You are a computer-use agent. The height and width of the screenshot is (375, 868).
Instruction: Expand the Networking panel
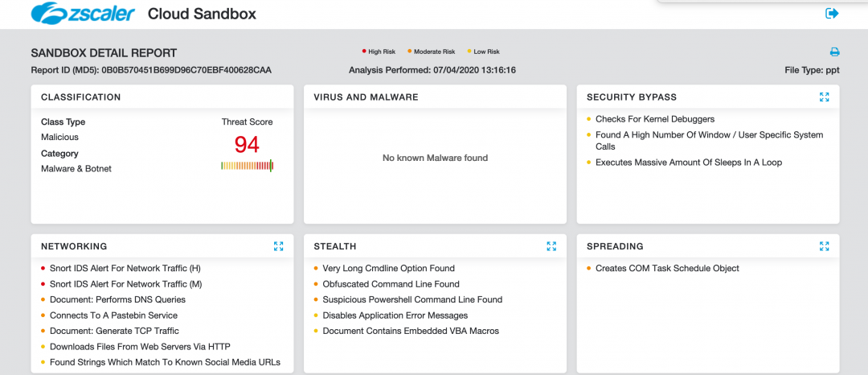coord(278,246)
